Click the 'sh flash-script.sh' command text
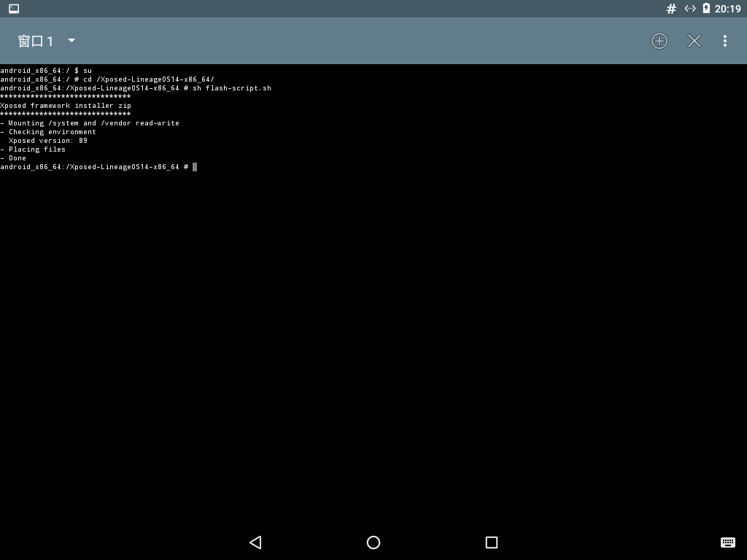The width and height of the screenshot is (747, 560). (231, 88)
